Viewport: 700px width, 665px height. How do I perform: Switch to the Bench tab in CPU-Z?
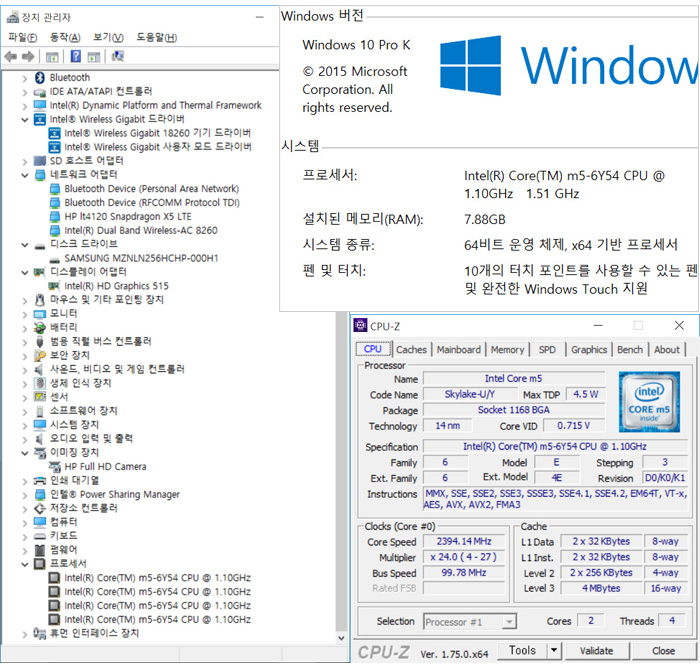(630, 349)
